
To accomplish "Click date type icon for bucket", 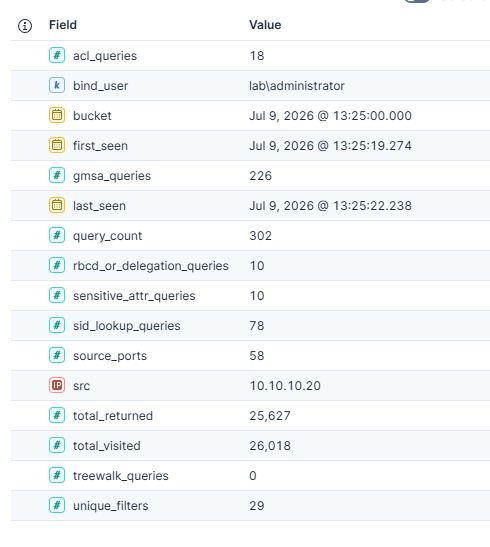I will pyautogui.click(x=57, y=115).
